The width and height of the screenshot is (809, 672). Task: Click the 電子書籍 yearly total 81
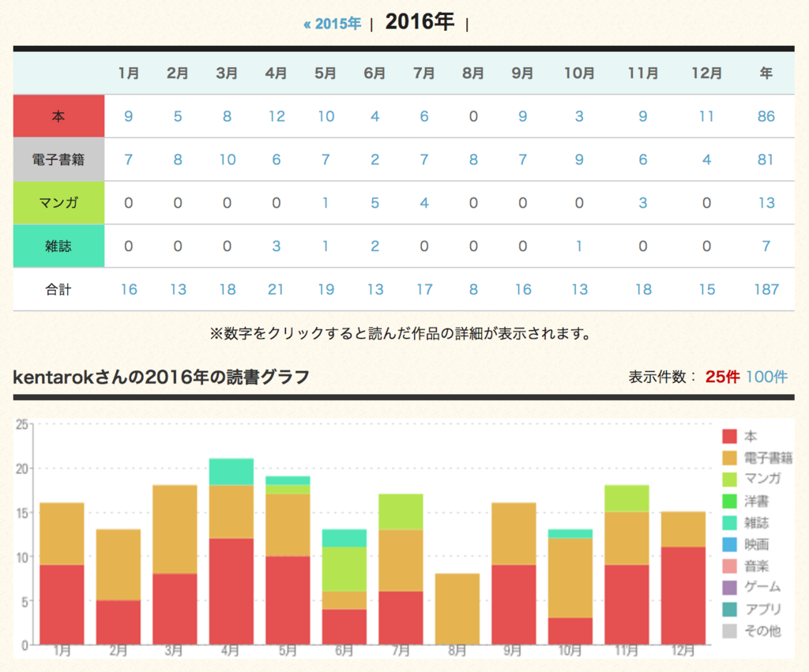point(766,159)
